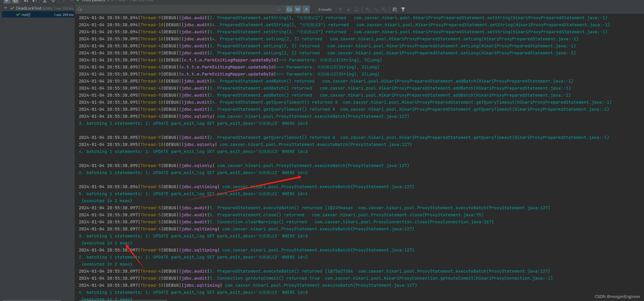
Task: Click Thread-4 jdbc.sqltiming executeBatch line
Action: 246,229
